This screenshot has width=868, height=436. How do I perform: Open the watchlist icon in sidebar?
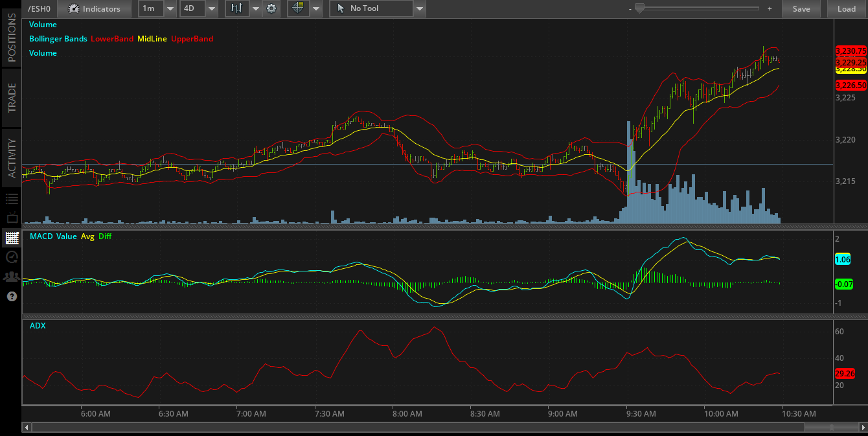tap(11, 199)
